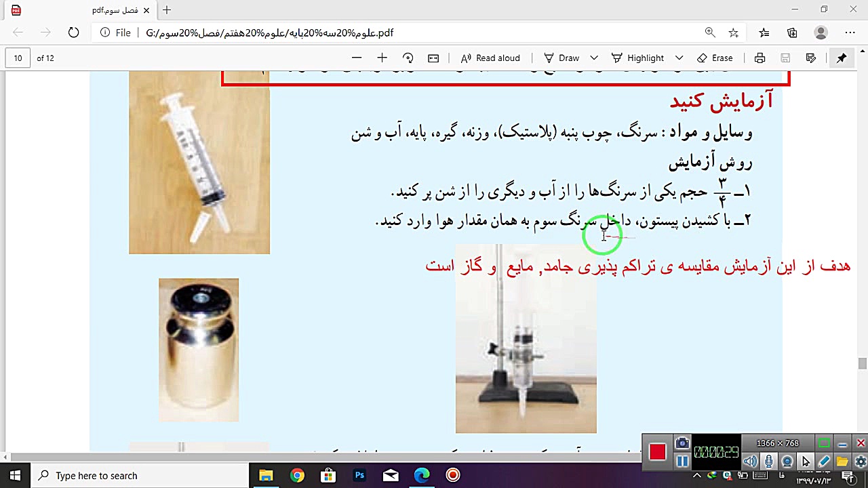Open the screen recorder settings gear

pyautogui.click(x=860, y=461)
